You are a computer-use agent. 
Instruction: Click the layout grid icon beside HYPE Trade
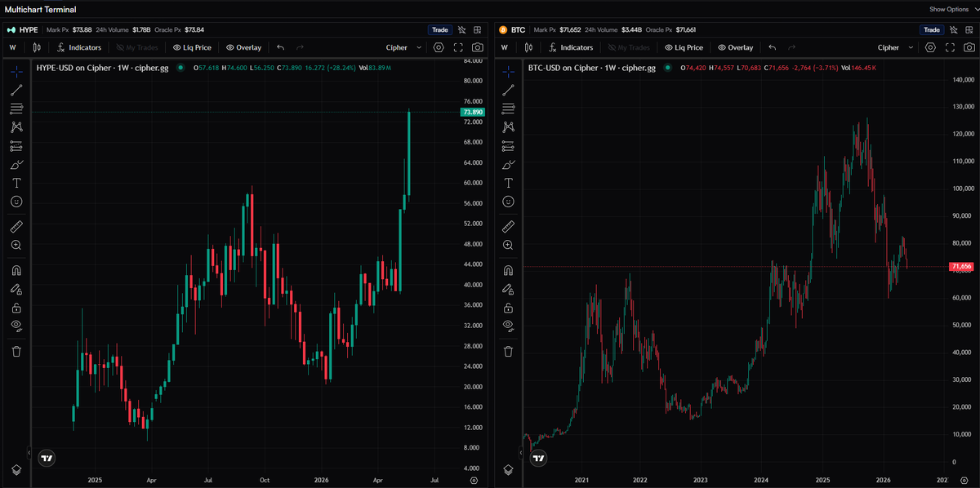(479, 29)
